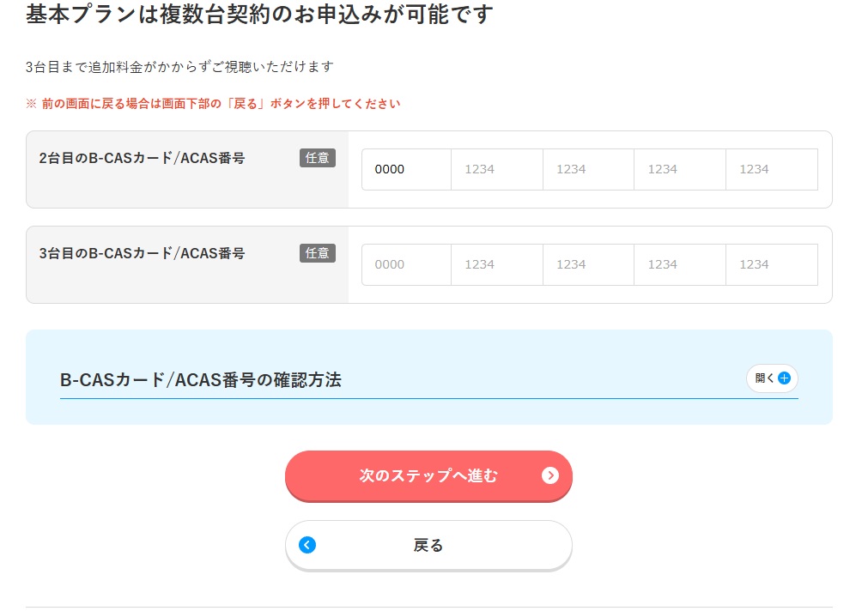Click the right arrow icon on 次のステップへ進む

click(x=550, y=475)
